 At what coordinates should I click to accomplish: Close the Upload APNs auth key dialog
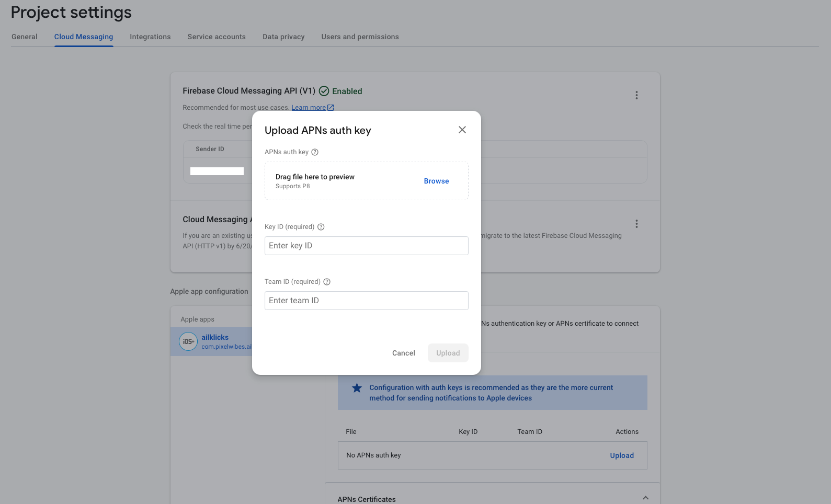(x=462, y=130)
